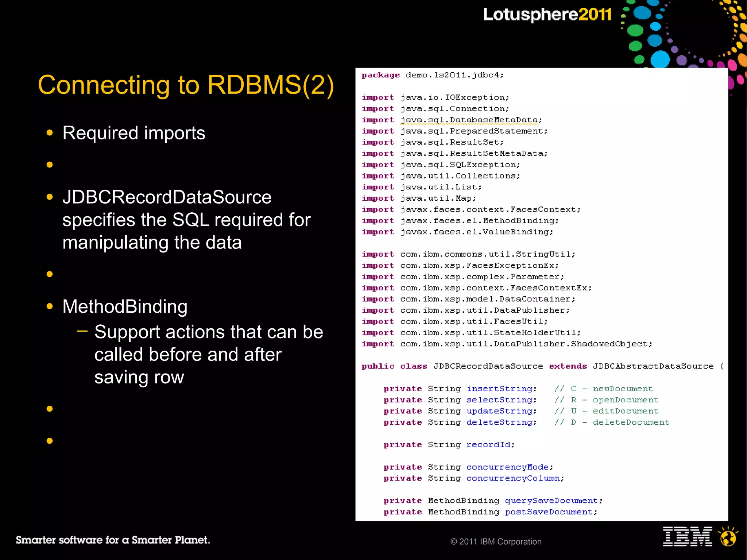Screen dimensions: 747x560
Task: Click the 'postSaveDocument' field name
Action: 549,512
